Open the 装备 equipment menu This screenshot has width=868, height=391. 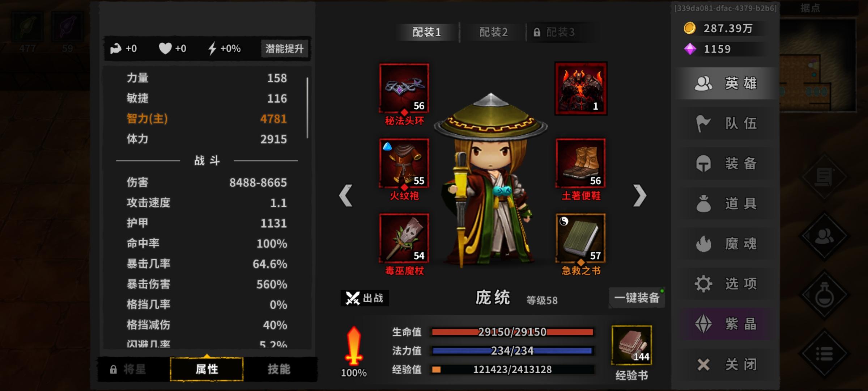[x=727, y=163]
